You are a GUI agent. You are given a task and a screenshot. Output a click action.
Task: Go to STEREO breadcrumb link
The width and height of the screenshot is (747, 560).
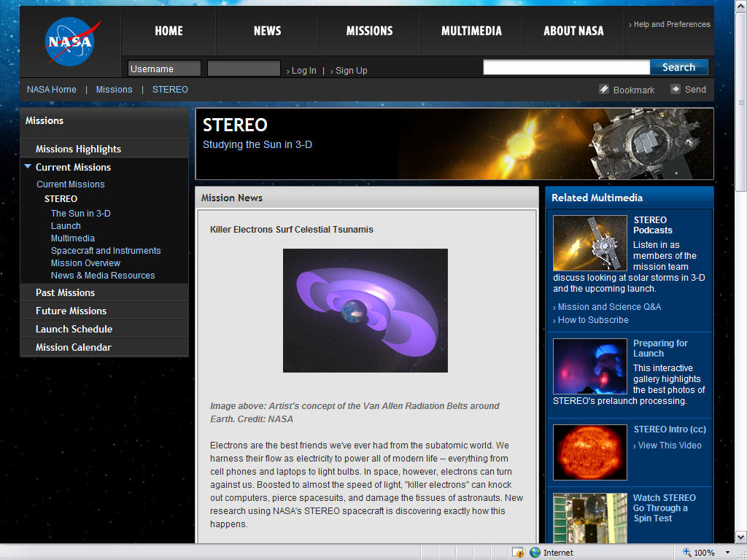click(170, 90)
